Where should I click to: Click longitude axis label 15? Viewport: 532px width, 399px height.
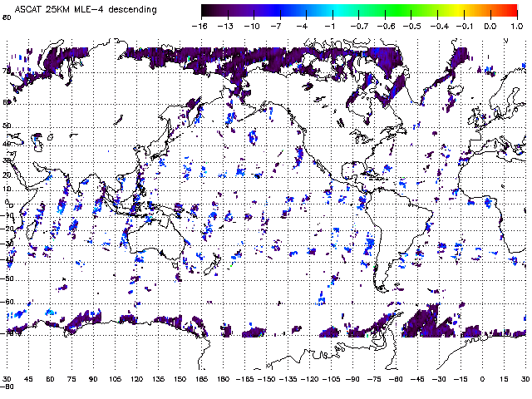[505, 379]
